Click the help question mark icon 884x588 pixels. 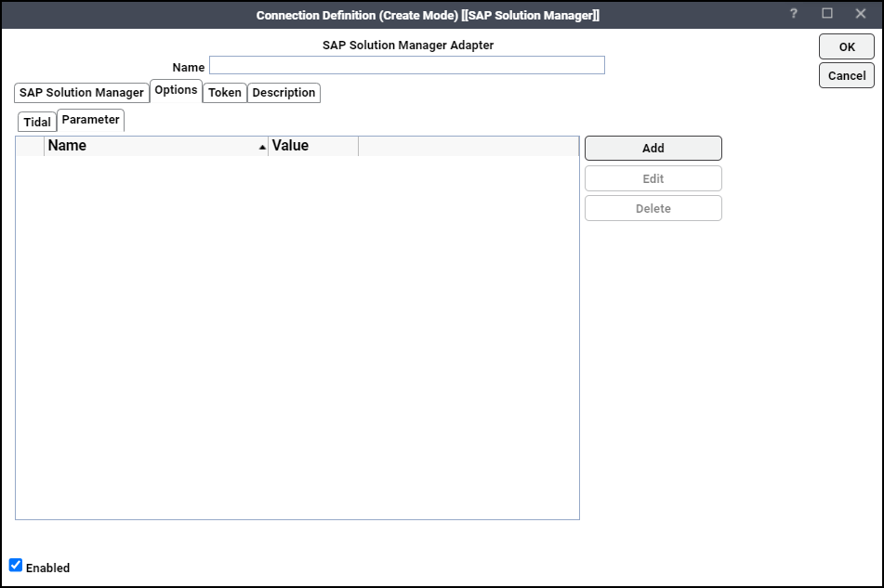[793, 14]
